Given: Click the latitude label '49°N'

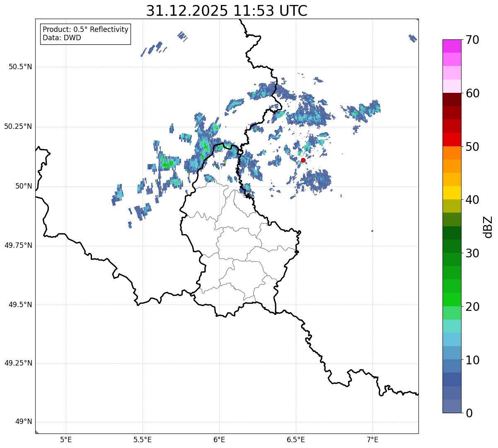Looking at the screenshot, I should click(x=24, y=422).
